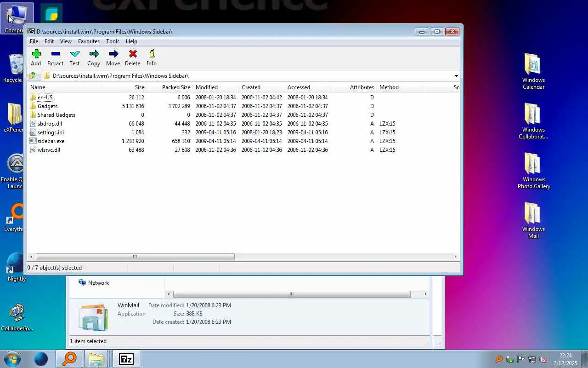This screenshot has height=368, width=588.
Task: Click the sidebar.exe file icon
Action: point(33,141)
